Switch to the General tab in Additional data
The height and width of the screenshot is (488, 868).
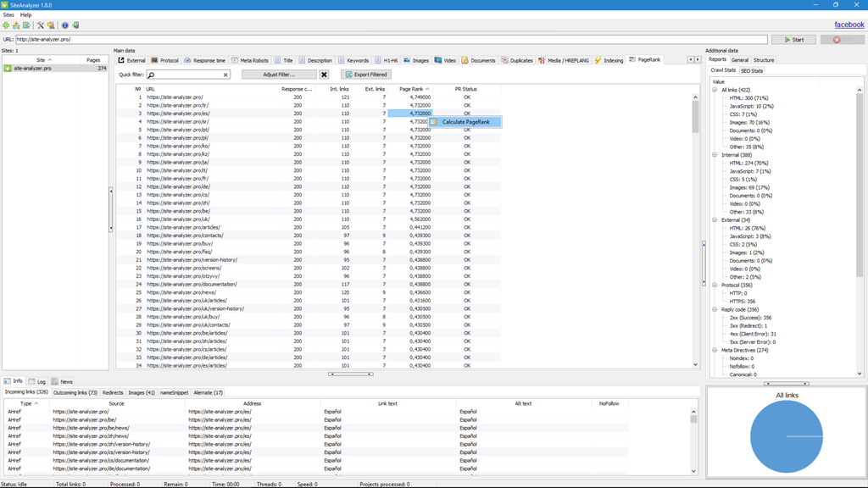pyautogui.click(x=739, y=60)
